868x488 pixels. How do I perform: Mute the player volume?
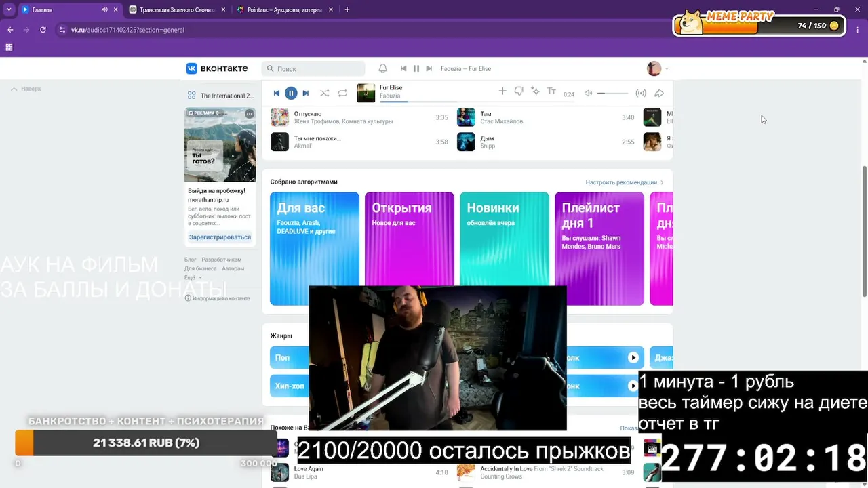(588, 94)
